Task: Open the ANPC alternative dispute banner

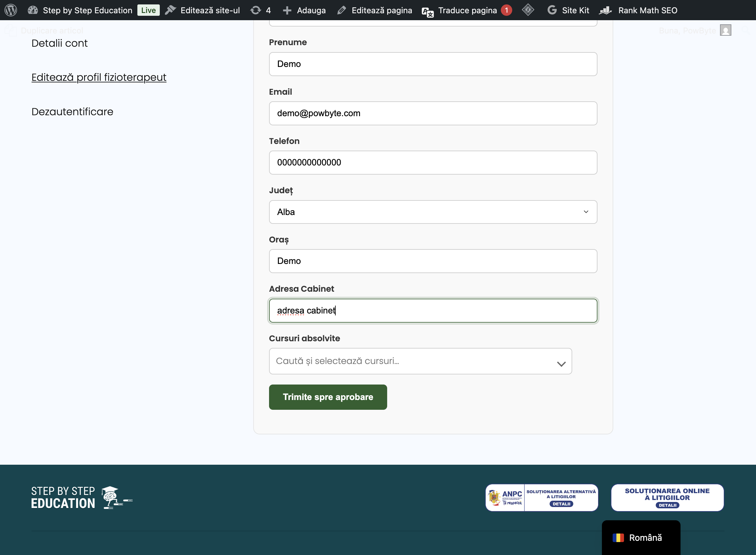Action: point(542,498)
